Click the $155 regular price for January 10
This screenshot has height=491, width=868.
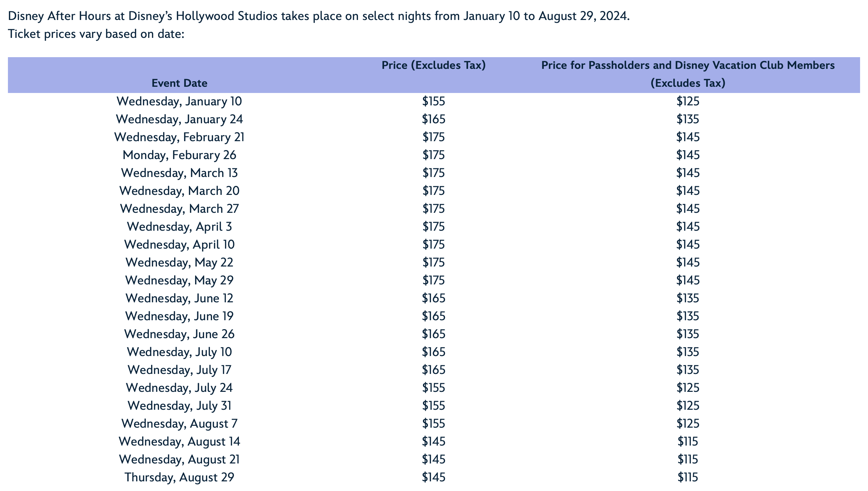(x=433, y=101)
